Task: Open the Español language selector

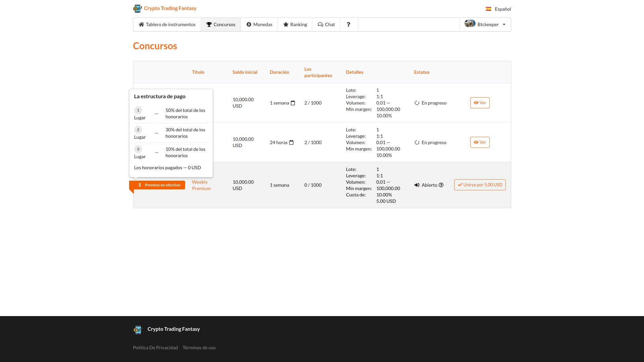Action: pos(502,9)
